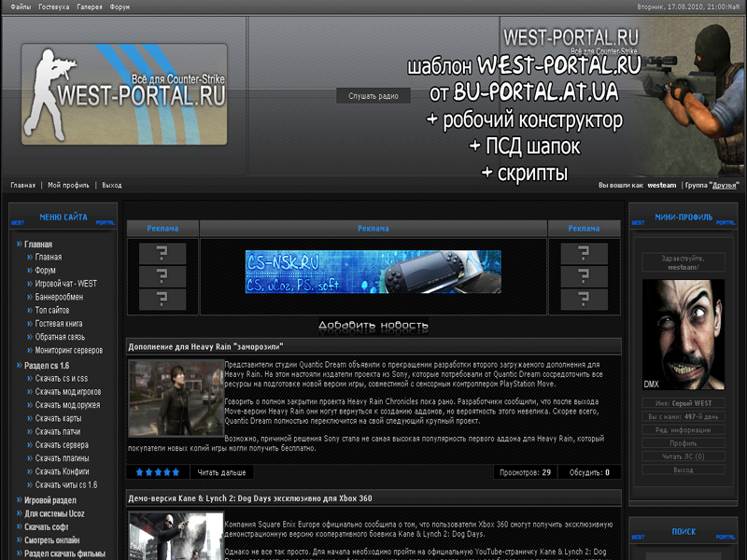Click the WEST-PORTAL.RU site logo

point(124,96)
